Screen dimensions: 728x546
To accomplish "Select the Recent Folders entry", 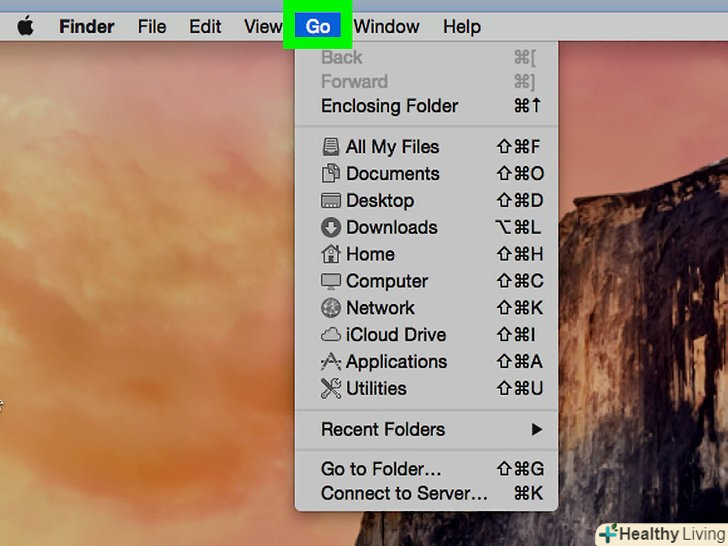I will click(x=426, y=429).
